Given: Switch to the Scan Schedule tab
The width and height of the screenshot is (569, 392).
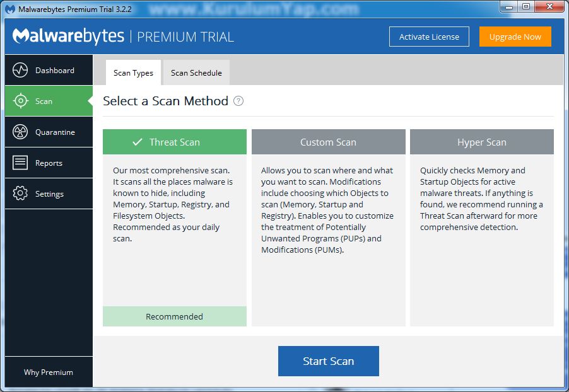Looking at the screenshot, I should tap(196, 72).
